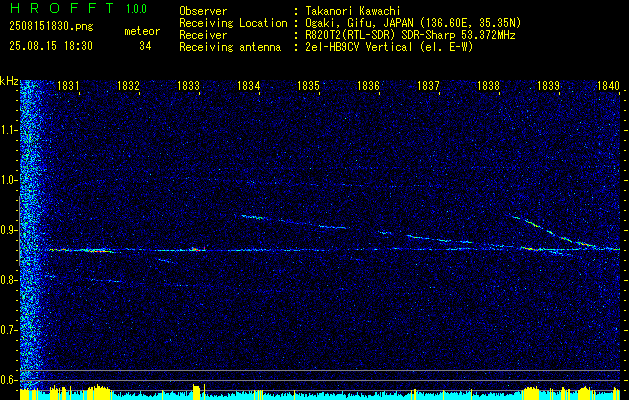Click location Ogaki, Gifu, JAPAN text
Image resolution: width=629 pixels, height=400 pixels.
tap(414, 23)
